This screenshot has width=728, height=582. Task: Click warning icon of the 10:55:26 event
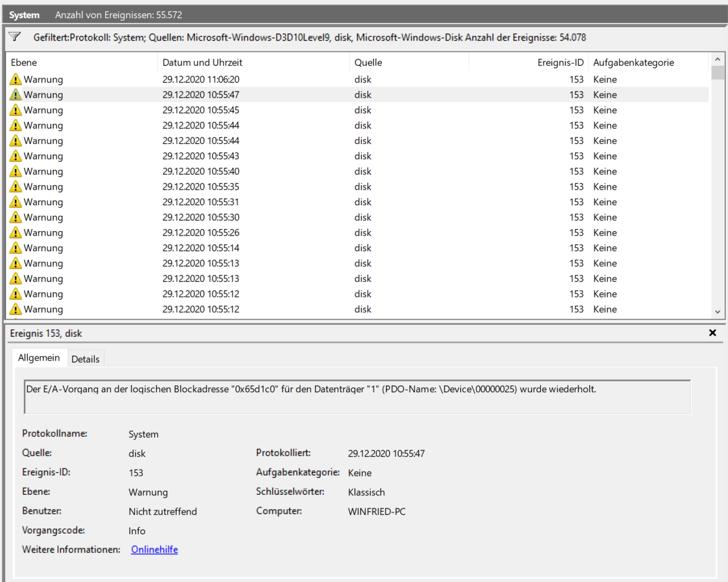[15, 232]
